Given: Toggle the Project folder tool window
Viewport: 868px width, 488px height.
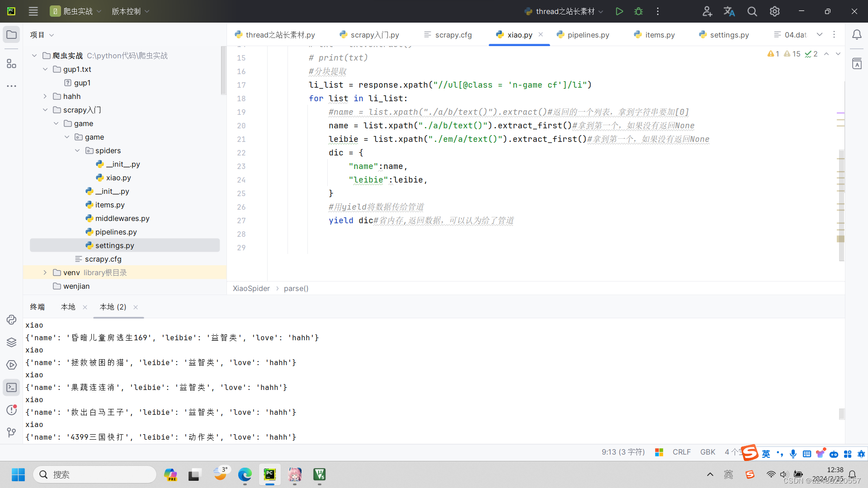Looking at the screenshot, I should [11, 35].
